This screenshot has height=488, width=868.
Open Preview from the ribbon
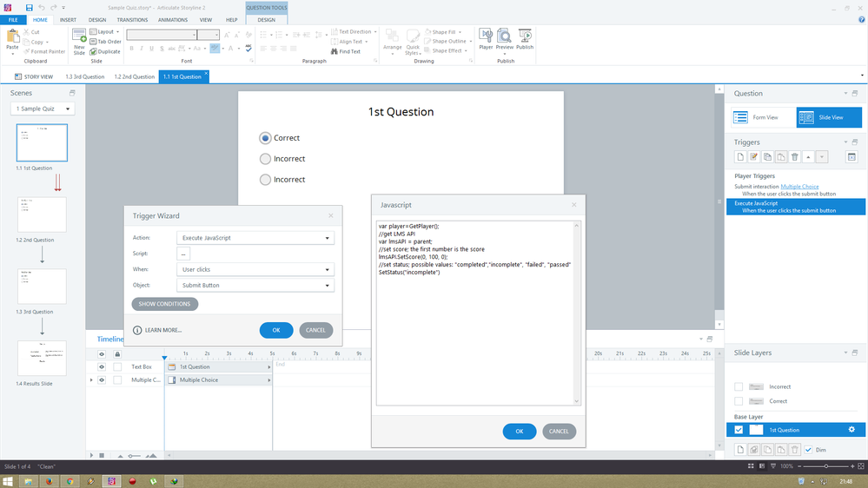point(505,38)
